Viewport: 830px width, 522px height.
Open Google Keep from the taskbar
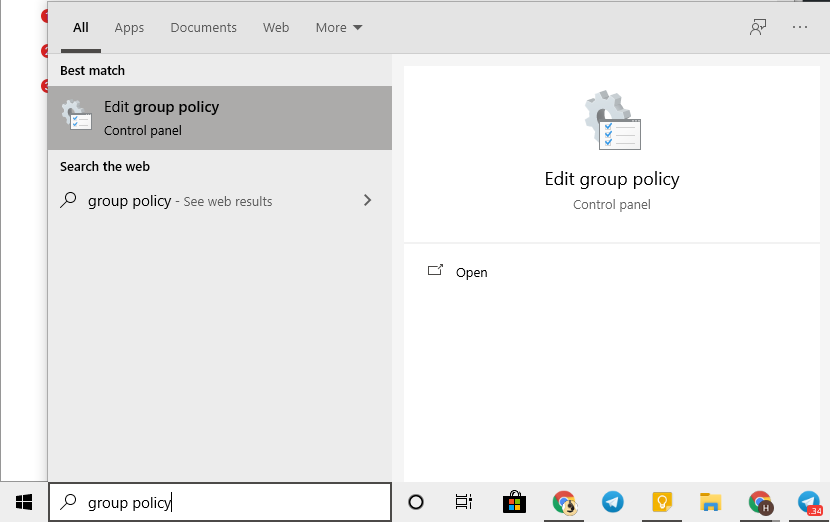pyautogui.click(x=661, y=502)
